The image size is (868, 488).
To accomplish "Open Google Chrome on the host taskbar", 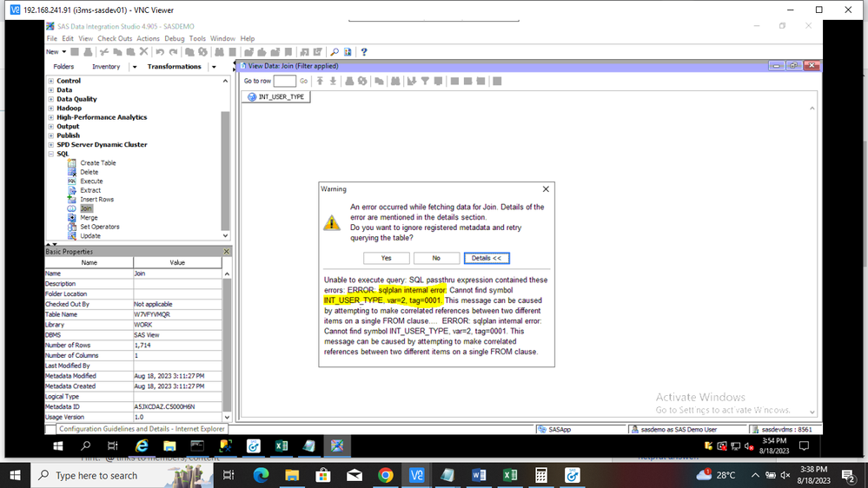I will click(x=386, y=475).
